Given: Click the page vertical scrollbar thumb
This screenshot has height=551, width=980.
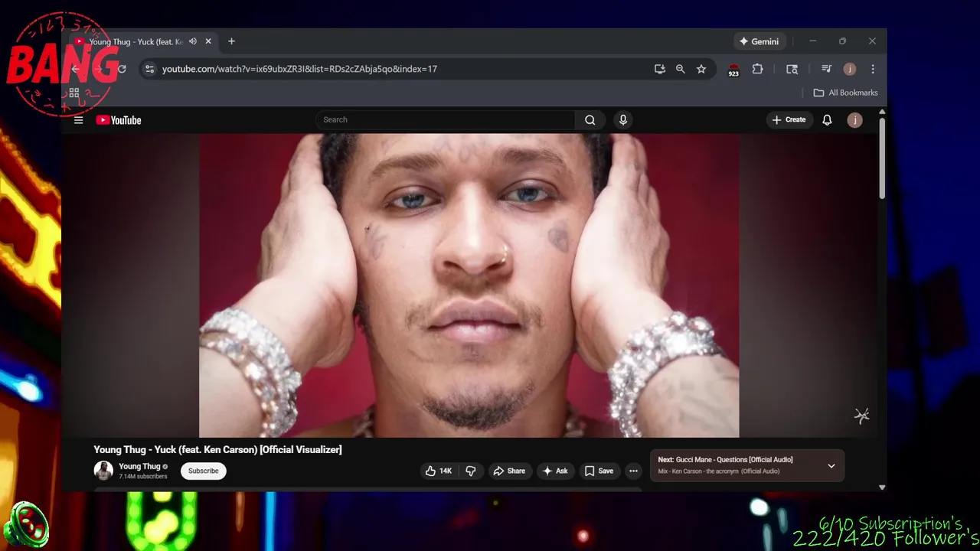Looking at the screenshot, I should click(x=882, y=158).
